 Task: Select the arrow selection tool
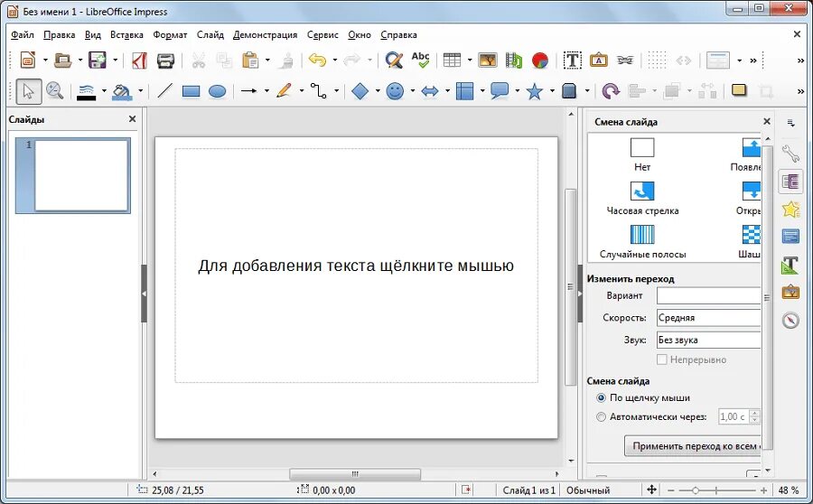[29, 92]
